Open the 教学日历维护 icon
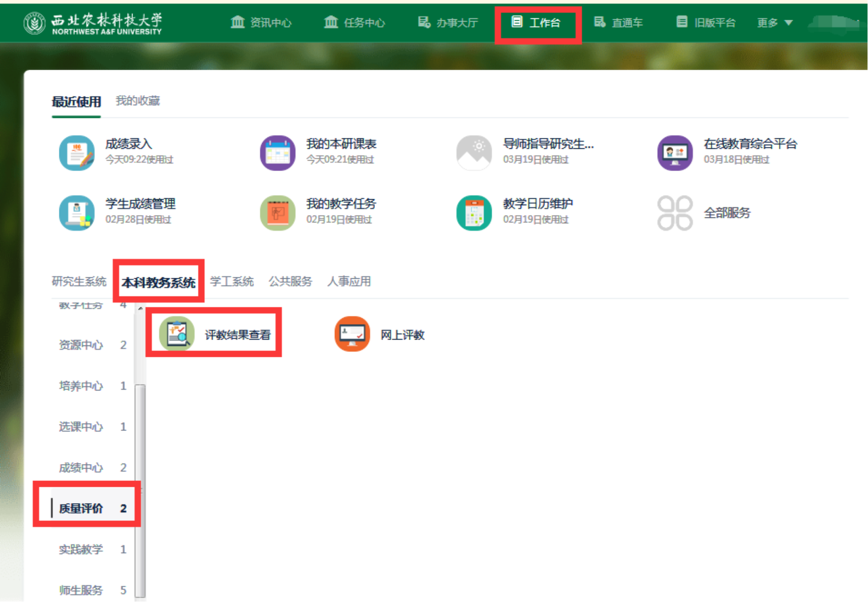This screenshot has height=602, width=868. (474, 213)
